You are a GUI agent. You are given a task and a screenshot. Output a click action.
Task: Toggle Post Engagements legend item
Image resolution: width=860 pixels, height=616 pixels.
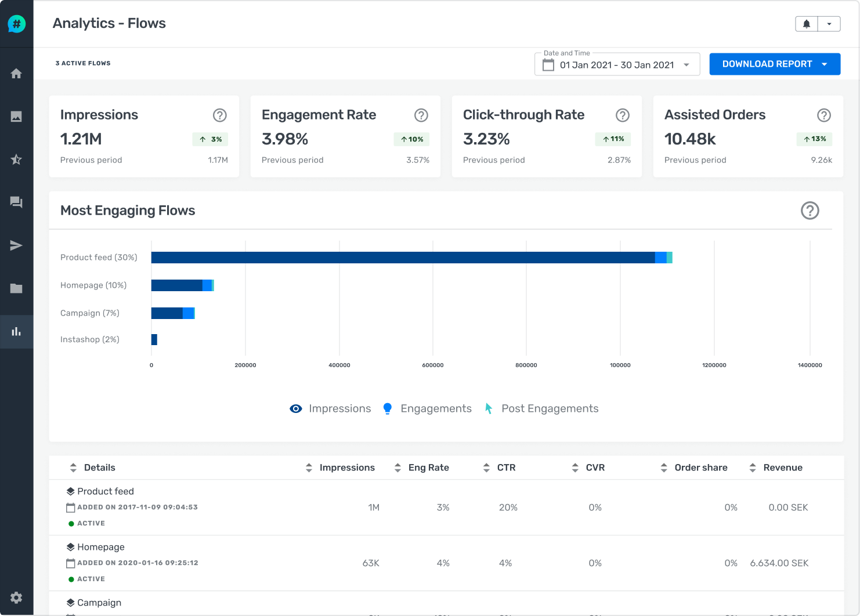click(x=541, y=408)
